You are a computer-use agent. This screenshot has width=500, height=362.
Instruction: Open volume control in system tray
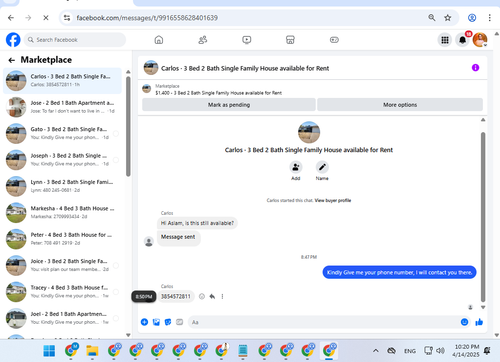(440, 351)
